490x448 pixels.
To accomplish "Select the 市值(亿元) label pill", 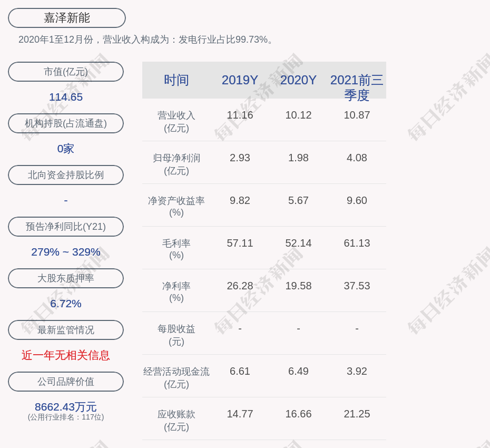I will (x=66, y=72).
